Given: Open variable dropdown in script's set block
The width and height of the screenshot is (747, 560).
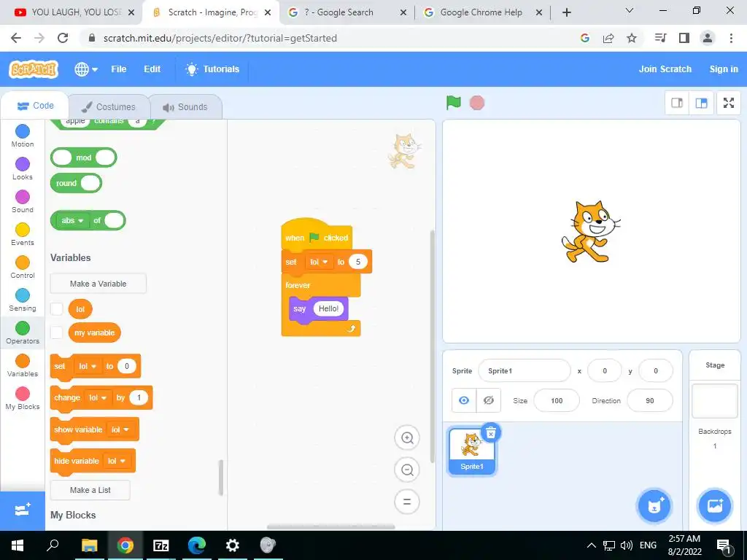Looking at the screenshot, I should click(319, 262).
